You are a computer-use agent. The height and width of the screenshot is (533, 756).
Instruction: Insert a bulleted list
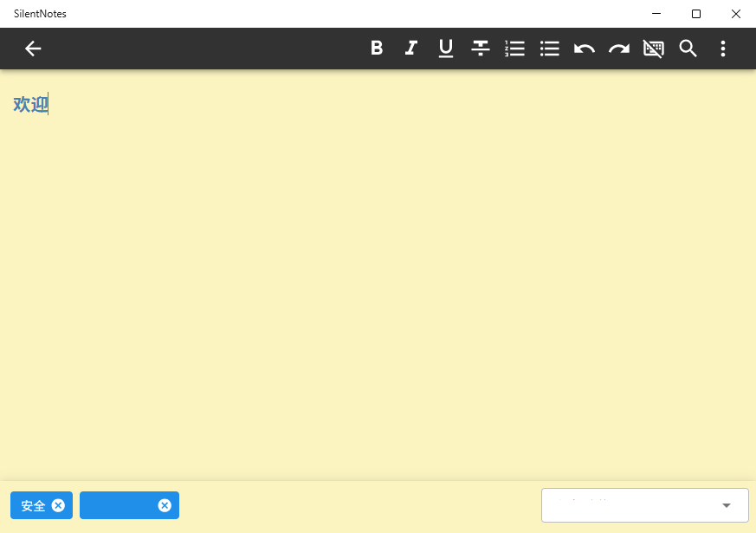click(550, 49)
